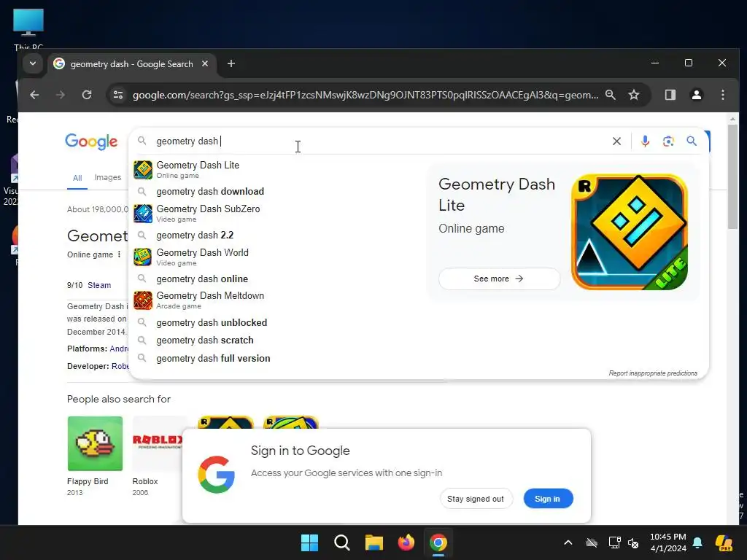The width and height of the screenshot is (747, 560).
Task: Clear the search box with X
Action: pyautogui.click(x=616, y=141)
